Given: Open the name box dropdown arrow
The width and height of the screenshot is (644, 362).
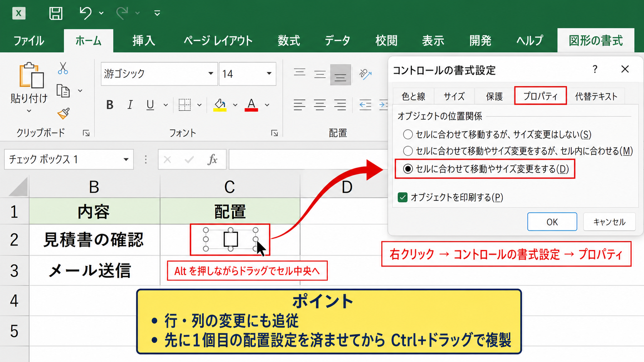Looking at the screenshot, I should point(126,160).
